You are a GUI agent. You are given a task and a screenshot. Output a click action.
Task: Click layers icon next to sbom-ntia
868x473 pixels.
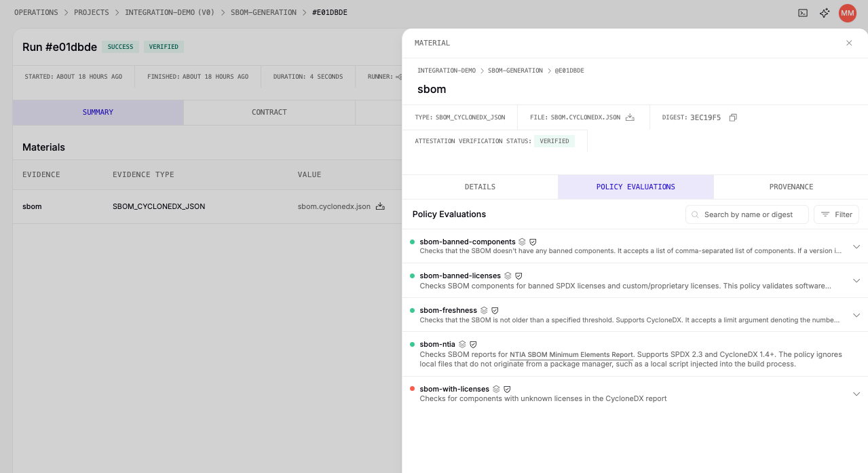coord(462,344)
